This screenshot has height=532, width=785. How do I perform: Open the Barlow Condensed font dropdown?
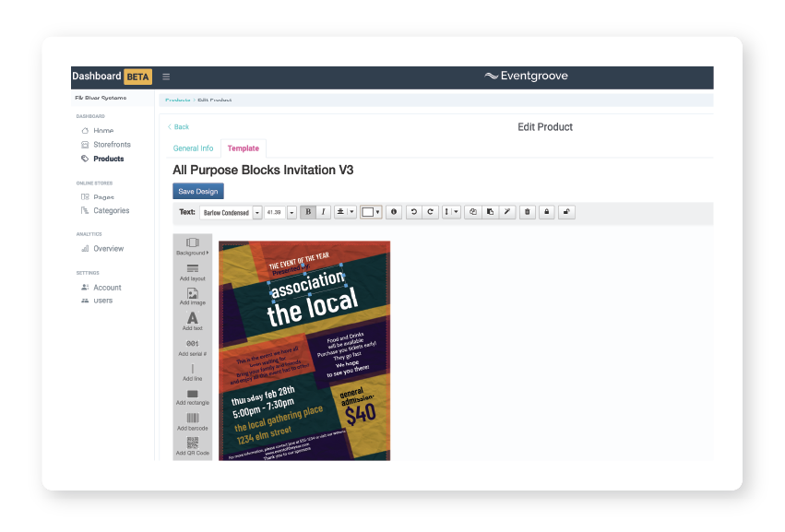[x=259, y=212]
